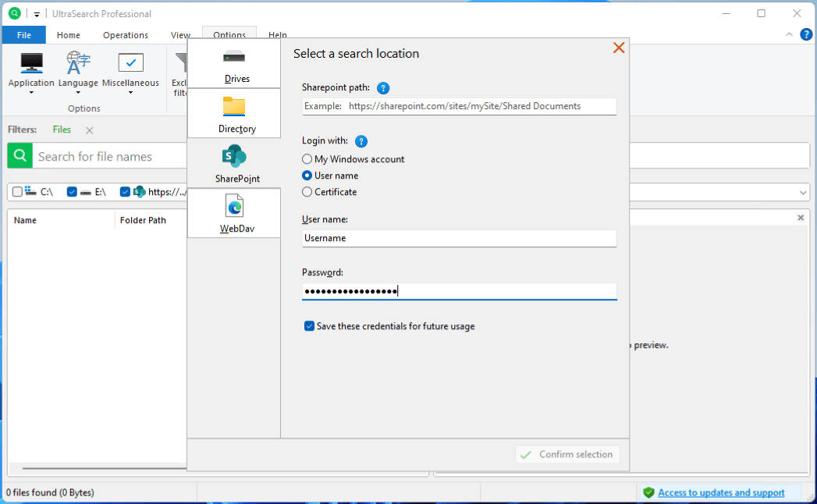817x504 pixels.
Task: Click the green search magnifier icon
Action: point(20,156)
